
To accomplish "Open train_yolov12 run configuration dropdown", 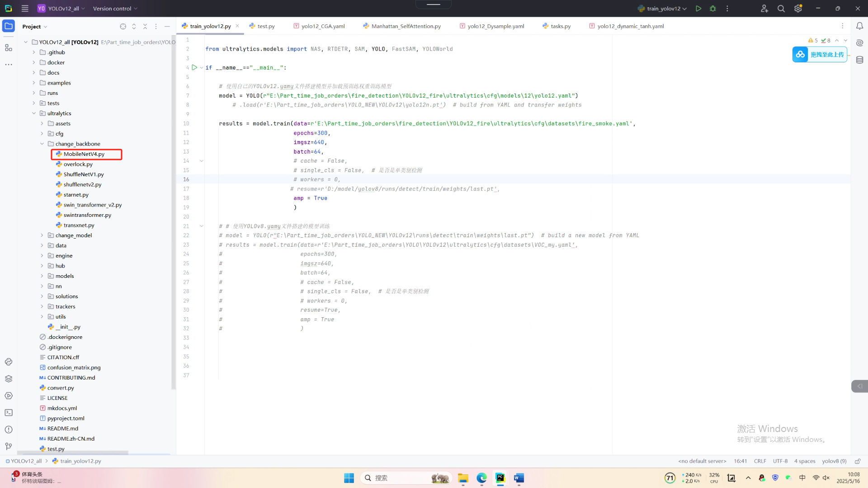I will click(662, 9).
